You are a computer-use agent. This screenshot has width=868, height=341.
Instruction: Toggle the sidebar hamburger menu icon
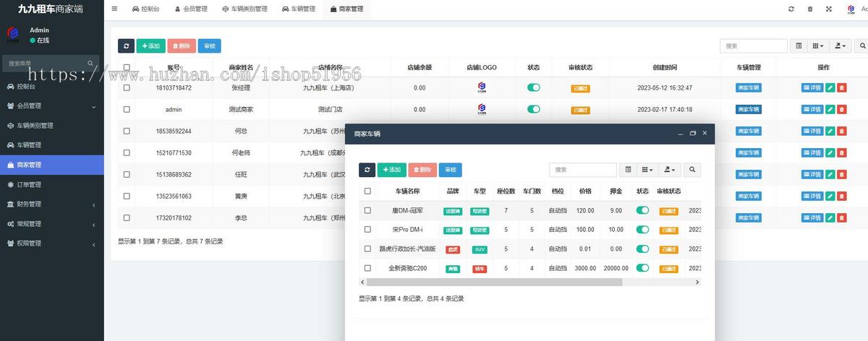pyautogui.click(x=114, y=9)
